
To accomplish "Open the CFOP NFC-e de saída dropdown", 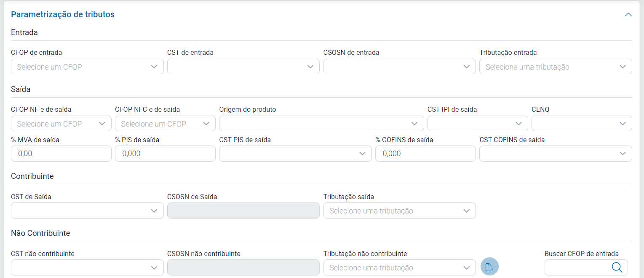I will (x=165, y=124).
